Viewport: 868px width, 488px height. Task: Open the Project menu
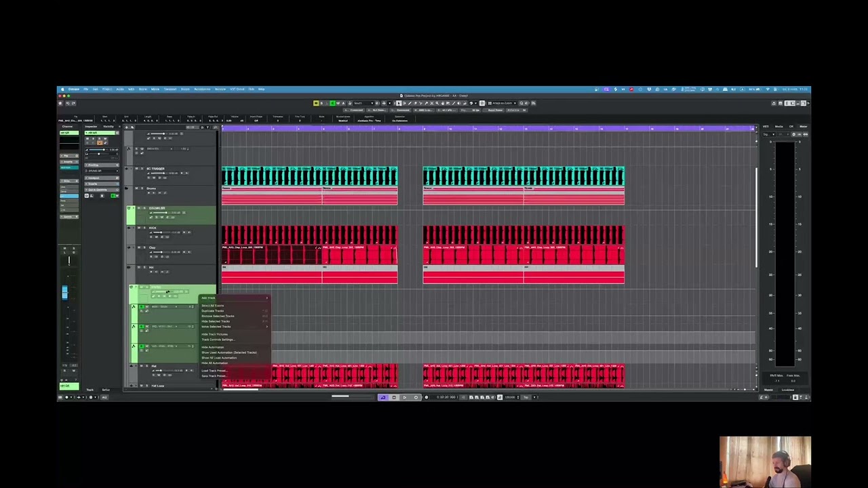click(x=107, y=89)
